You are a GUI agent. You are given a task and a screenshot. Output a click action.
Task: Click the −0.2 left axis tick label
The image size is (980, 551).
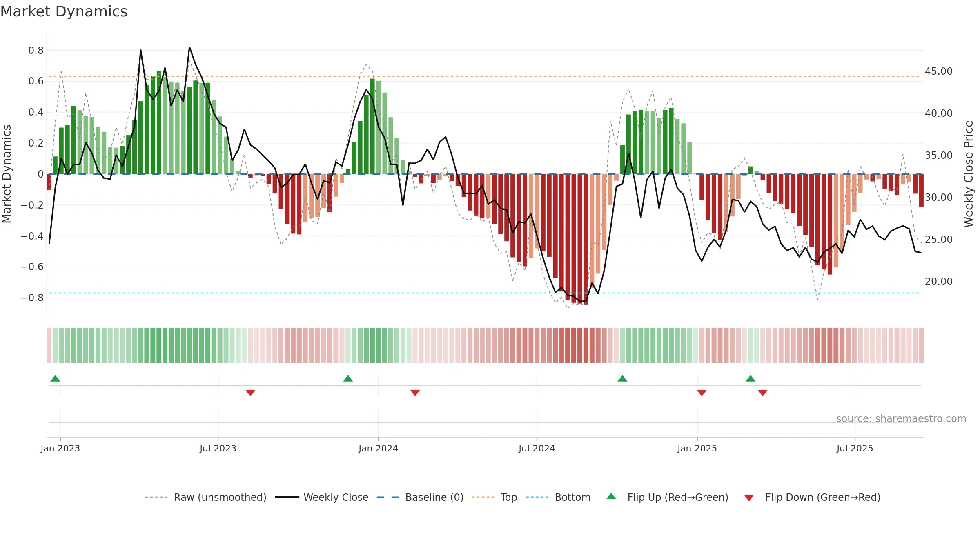32,205
